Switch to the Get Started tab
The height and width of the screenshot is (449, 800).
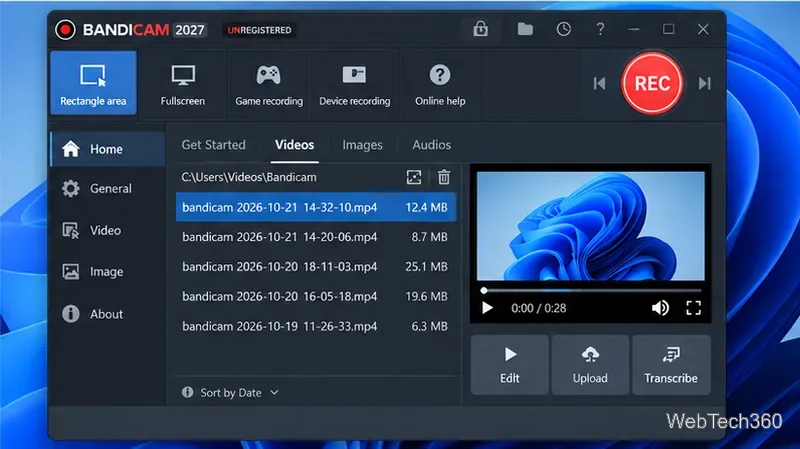pos(213,145)
